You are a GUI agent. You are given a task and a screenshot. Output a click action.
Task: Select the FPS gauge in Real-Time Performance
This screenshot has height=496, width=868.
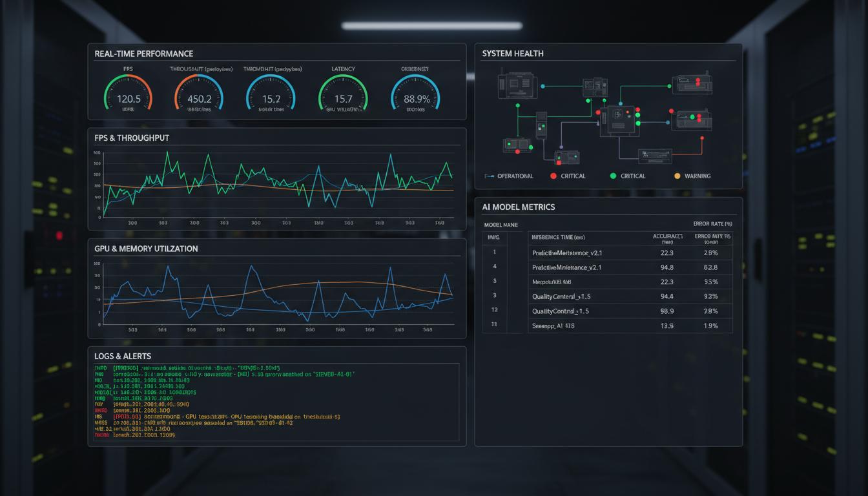coord(127,96)
